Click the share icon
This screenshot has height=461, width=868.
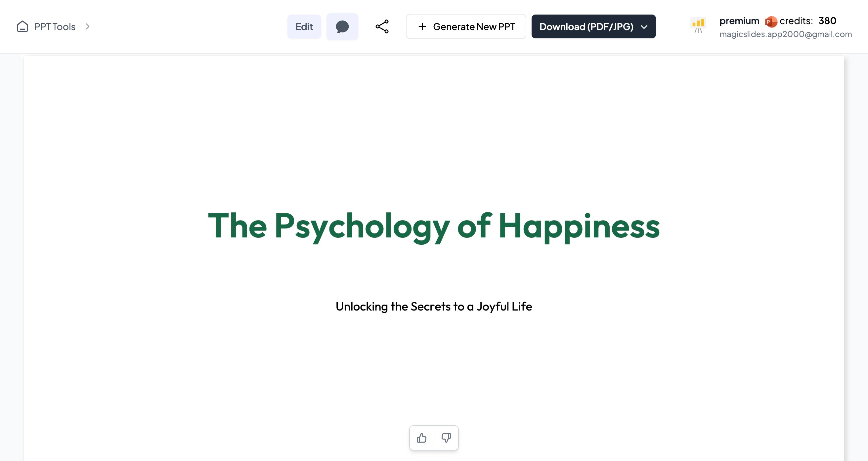coord(382,27)
